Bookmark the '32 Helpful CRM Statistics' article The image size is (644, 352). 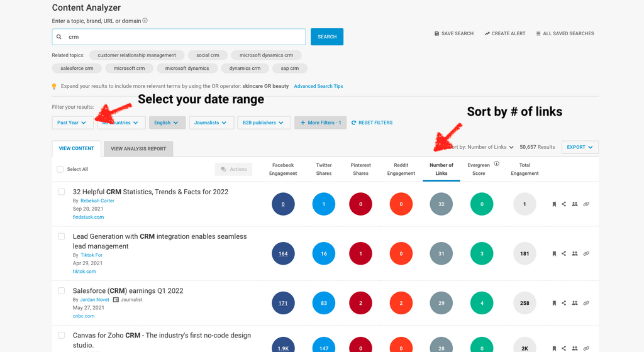[x=554, y=204]
